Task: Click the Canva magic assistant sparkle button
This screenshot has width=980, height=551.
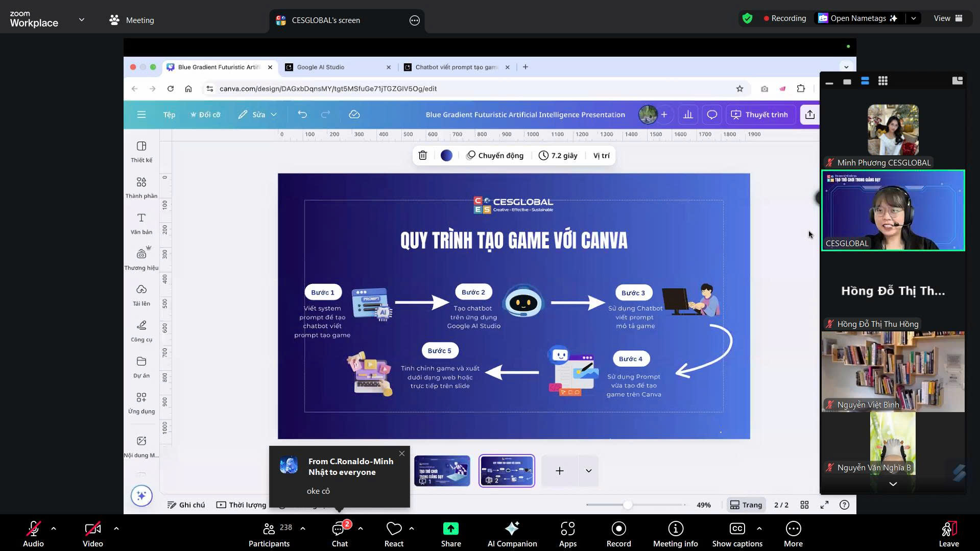Action: pos(141,495)
